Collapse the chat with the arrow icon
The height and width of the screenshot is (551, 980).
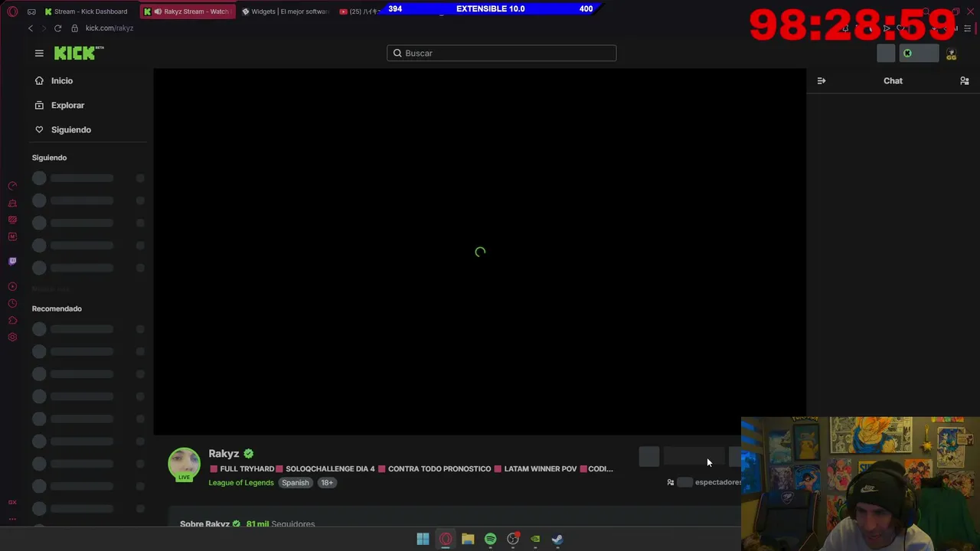(822, 80)
